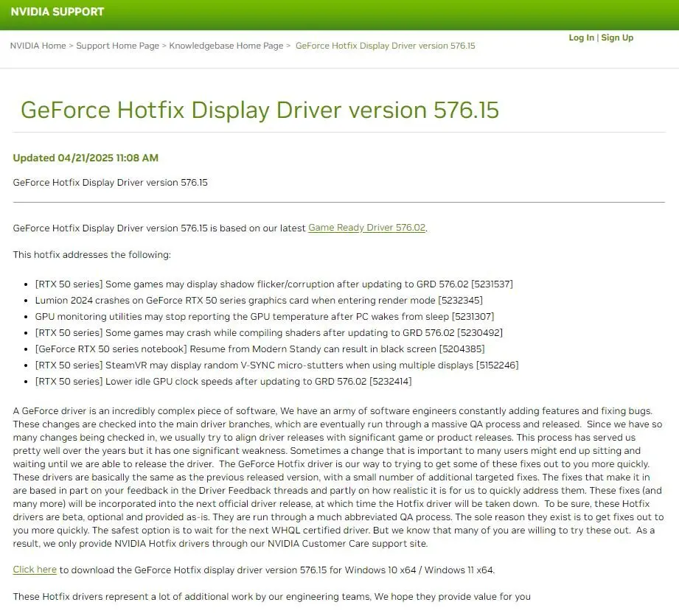Click the Lower idle GPU clock speeds [5232414] bullet
This screenshot has width=679, height=616.
point(223,382)
